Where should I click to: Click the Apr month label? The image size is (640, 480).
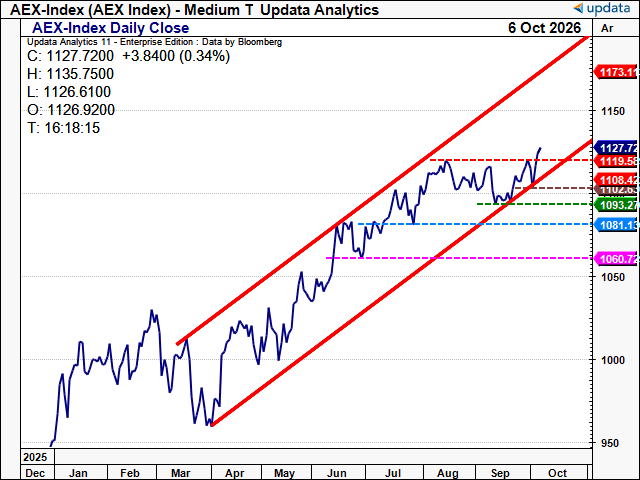point(234,473)
